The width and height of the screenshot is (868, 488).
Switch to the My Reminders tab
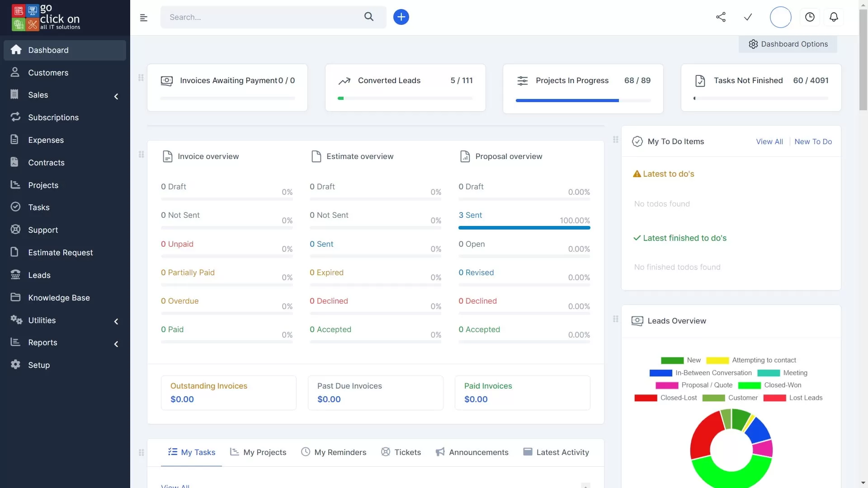(x=334, y=452)
